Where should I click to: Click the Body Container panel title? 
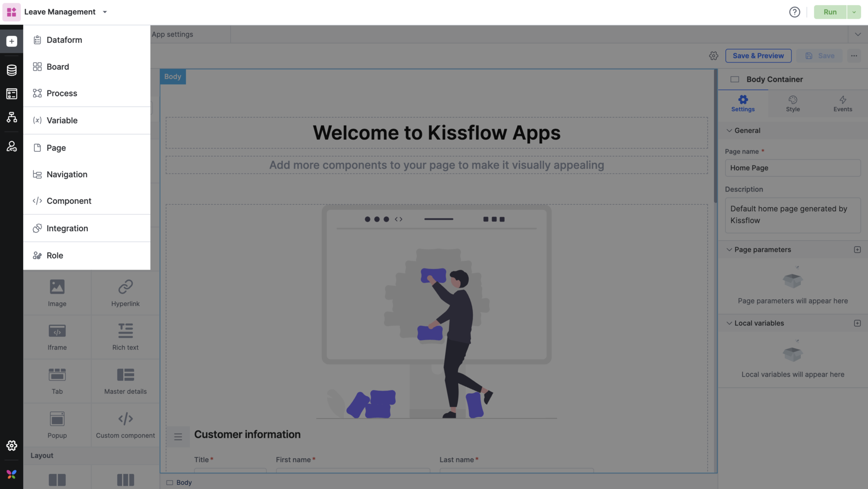[775, 79]
